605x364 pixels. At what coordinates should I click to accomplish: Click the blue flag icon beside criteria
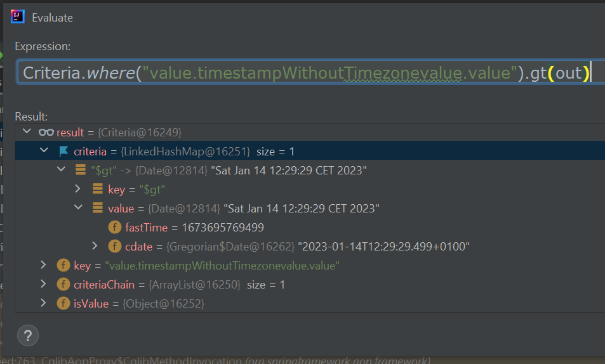point(63,151)
